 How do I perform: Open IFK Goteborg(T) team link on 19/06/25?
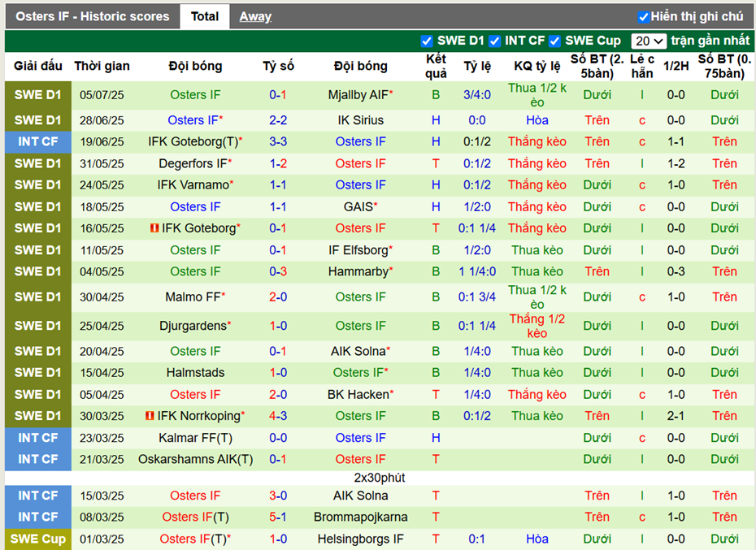195,141
